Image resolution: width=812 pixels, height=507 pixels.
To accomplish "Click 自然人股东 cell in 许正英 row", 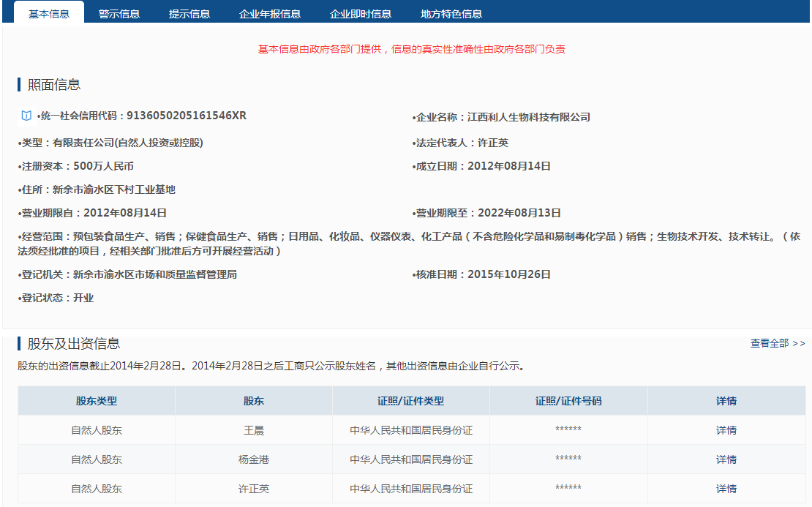I will click(97, 489).
